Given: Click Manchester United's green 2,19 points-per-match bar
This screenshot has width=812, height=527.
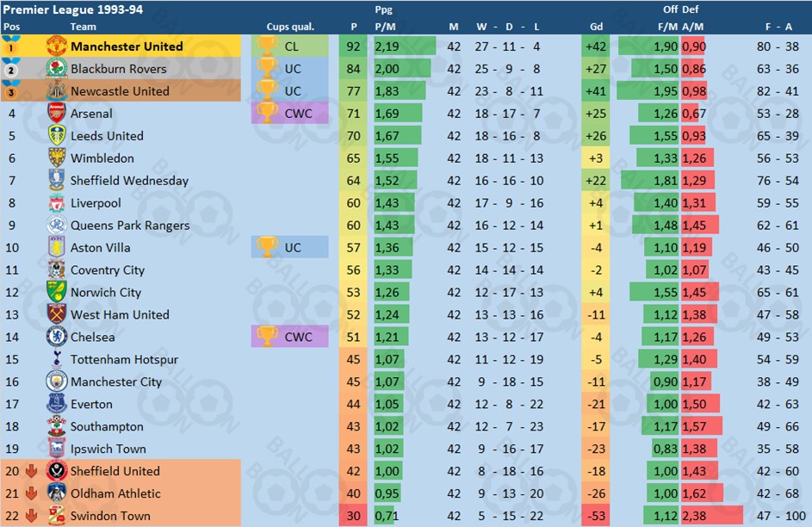Looking at the screenshot, I should [405, 46].
